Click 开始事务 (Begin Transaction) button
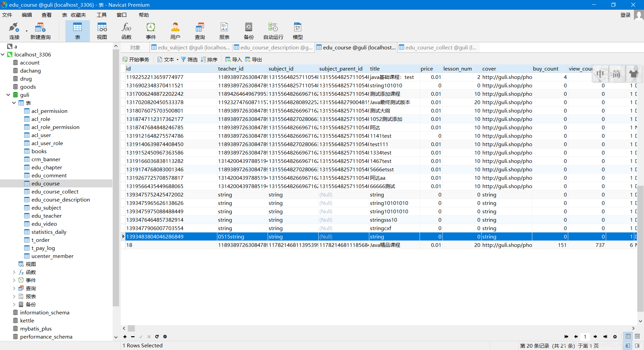 pyautogui.click(x=136, y=59)
